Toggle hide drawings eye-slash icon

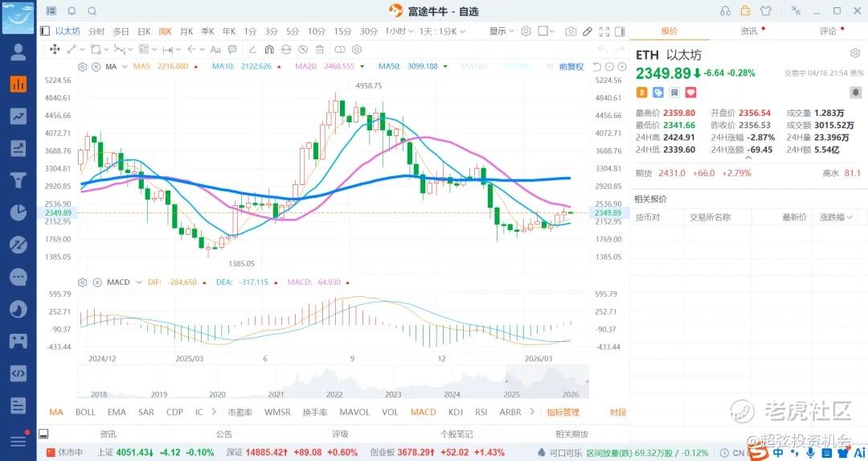pyautogui.click(x=303, y=49)
